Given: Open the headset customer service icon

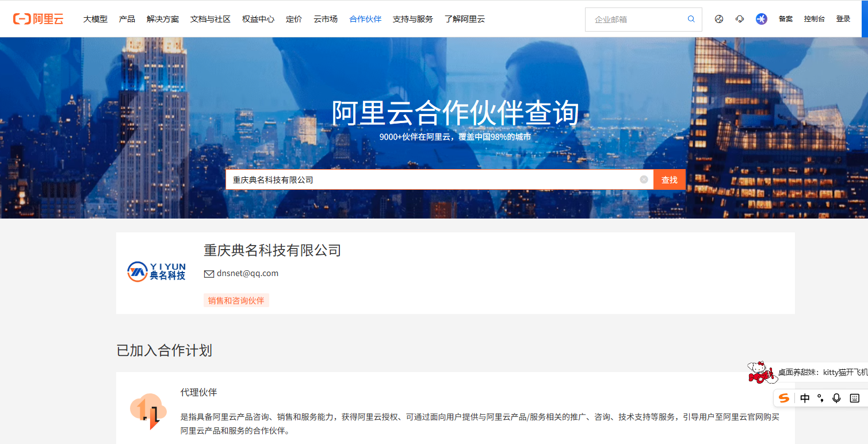Looking at the screenshot, I should 740,19.
